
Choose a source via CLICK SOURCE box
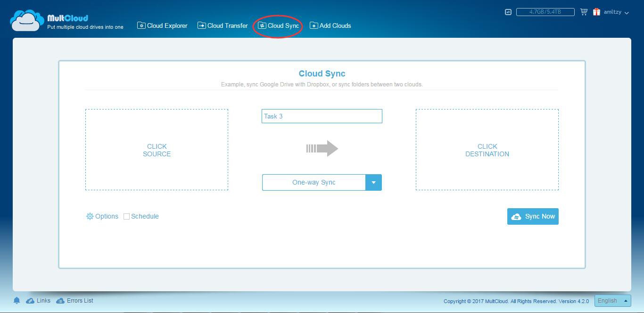click(157, 150)
